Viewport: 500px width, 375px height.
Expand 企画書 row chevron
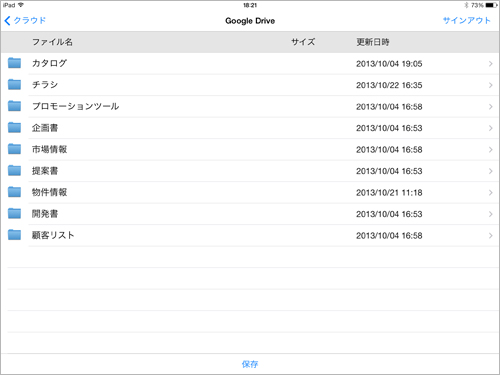tap(490, 128)
